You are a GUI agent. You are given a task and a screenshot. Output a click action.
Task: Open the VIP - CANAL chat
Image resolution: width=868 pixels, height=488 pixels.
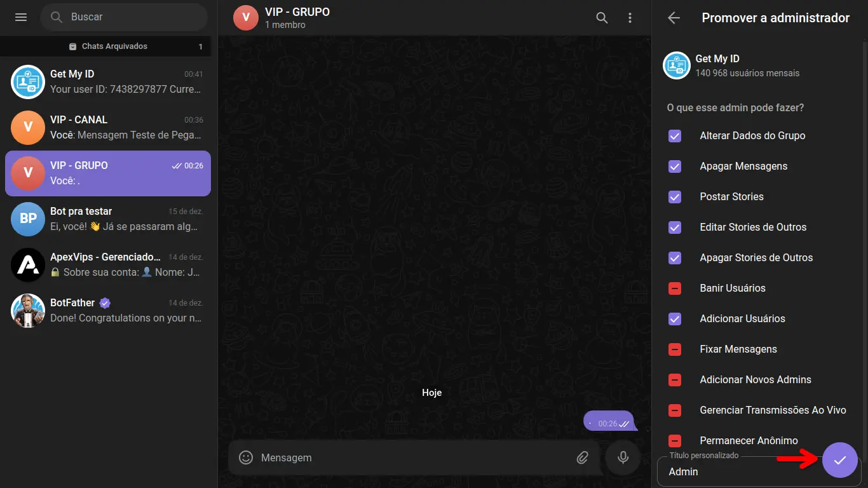(108, 128)
